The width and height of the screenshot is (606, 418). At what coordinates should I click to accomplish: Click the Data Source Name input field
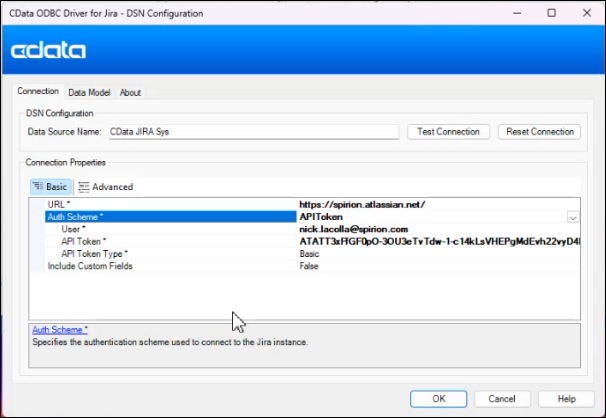click(254, 132)
